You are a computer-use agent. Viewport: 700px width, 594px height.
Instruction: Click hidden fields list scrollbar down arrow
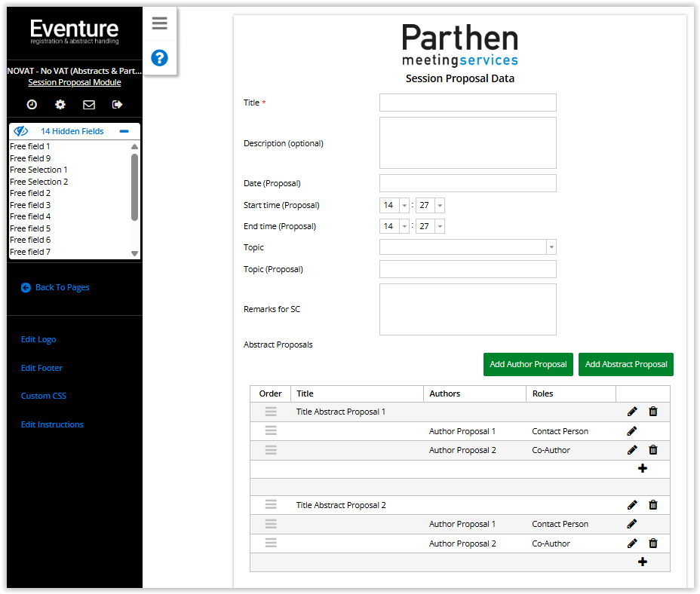point(135,254)
